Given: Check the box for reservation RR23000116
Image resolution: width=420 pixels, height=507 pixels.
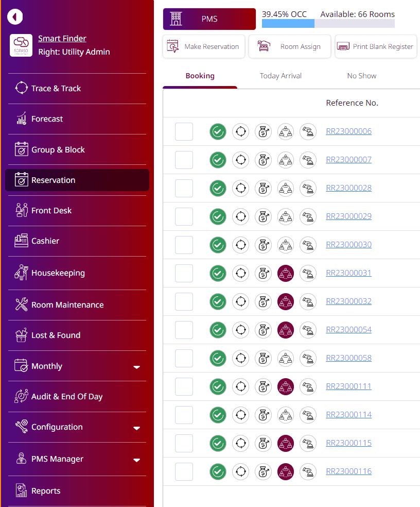Looking at the screenshot, I should (x=184, y=471).
